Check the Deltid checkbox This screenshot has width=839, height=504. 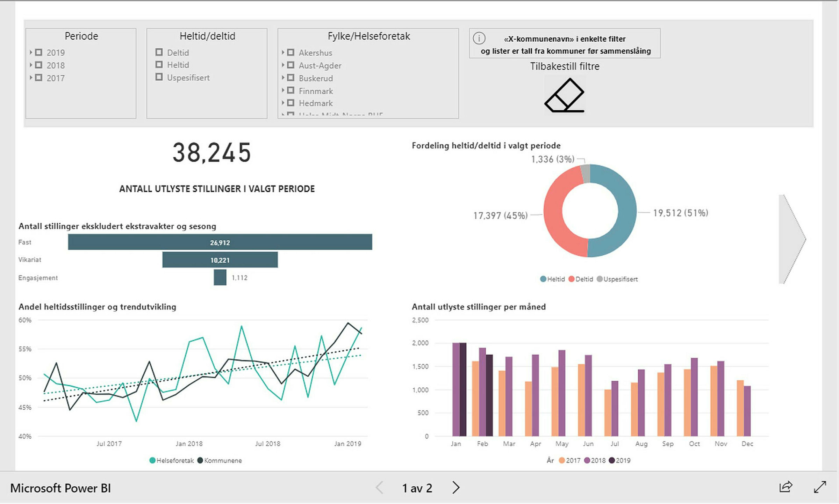coord(159,52)
